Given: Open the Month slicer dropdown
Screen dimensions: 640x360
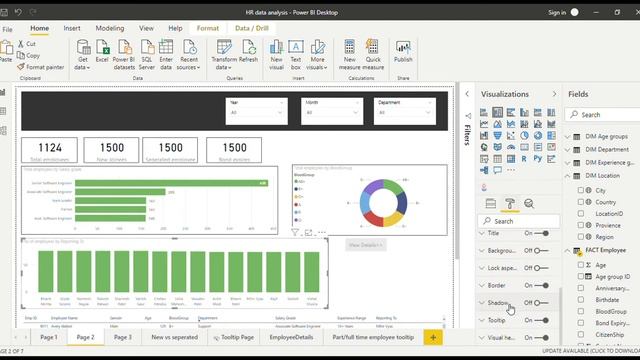Looking at the screenshot, I should click(x=356, y=112).
